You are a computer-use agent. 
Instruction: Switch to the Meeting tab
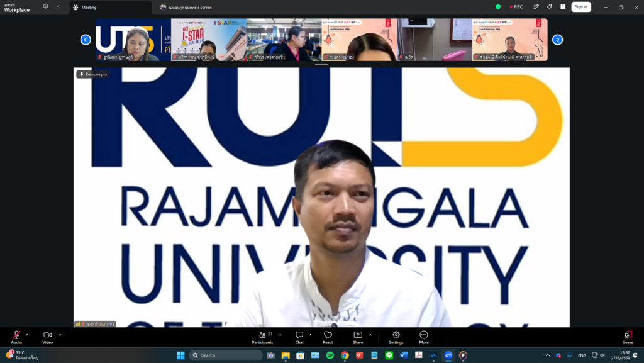[110, 8]
